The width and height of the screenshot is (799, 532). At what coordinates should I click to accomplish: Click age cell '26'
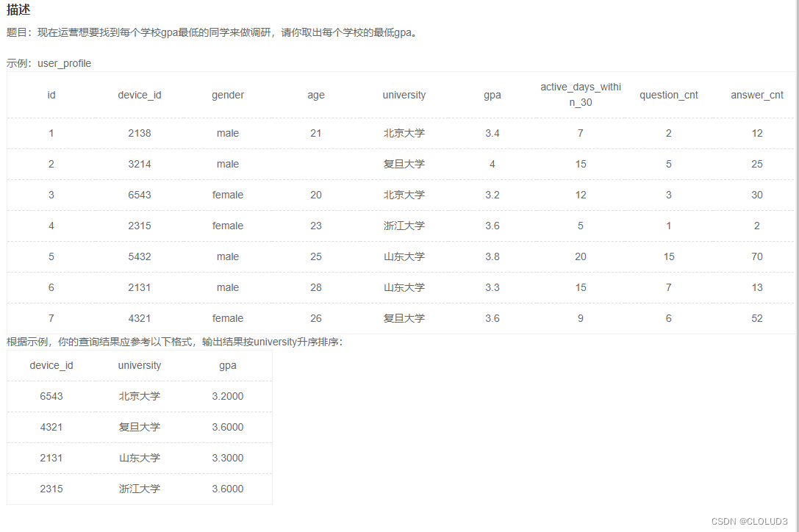[316, 318]
